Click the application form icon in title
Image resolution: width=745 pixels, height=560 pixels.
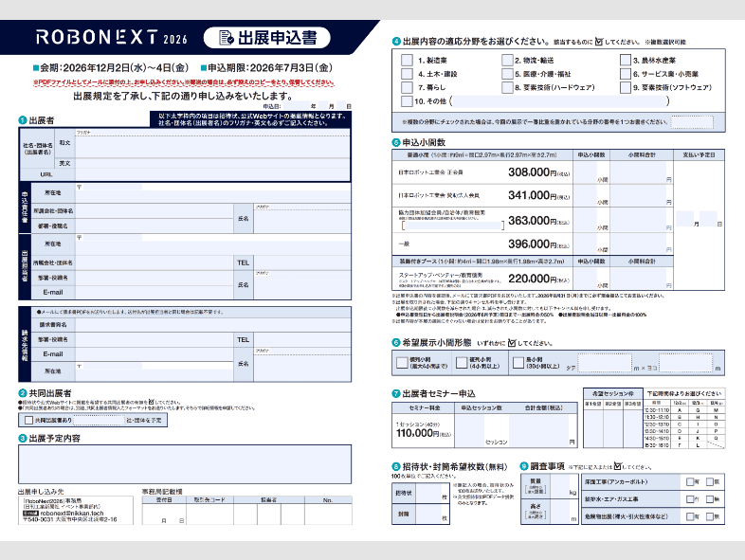[x=226, y=37]
